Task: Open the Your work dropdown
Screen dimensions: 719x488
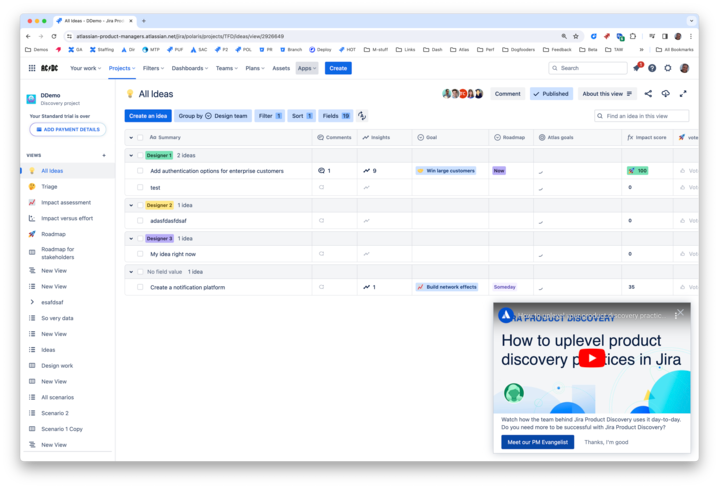Action: coord(85,68)
